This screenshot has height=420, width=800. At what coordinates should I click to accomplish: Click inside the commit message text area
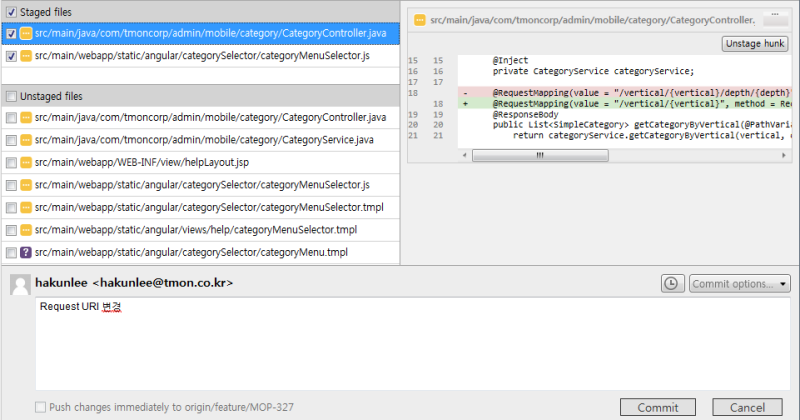(x=413, y=344)
